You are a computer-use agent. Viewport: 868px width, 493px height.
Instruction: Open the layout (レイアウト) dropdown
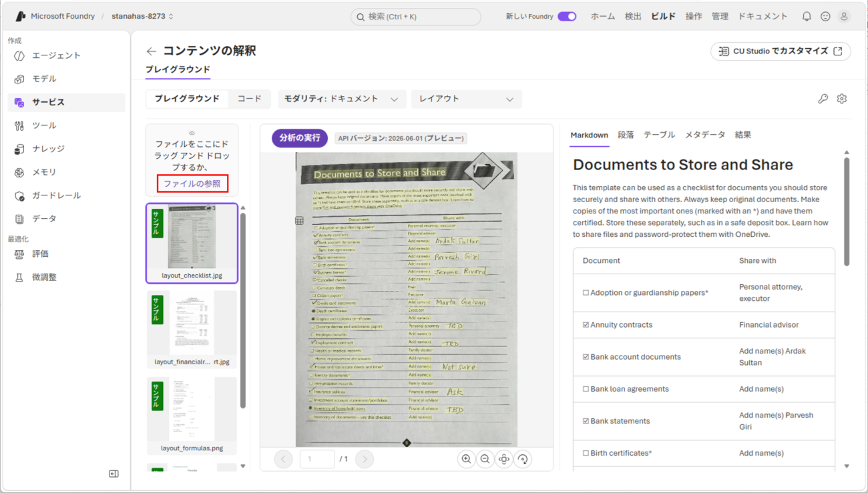(466, 99)
